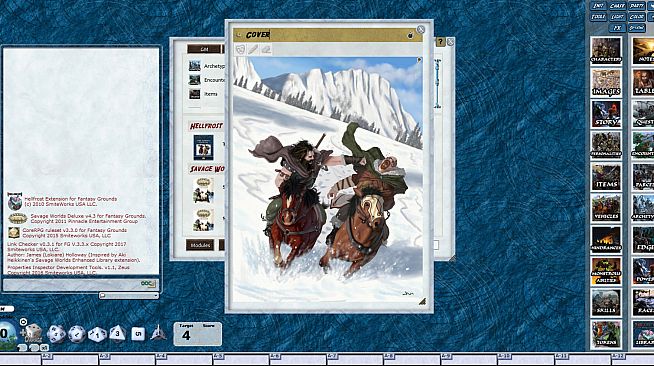654x366 pixels.
Task: Pick the twelve-sided die
Action: click(x=77, y=334)
